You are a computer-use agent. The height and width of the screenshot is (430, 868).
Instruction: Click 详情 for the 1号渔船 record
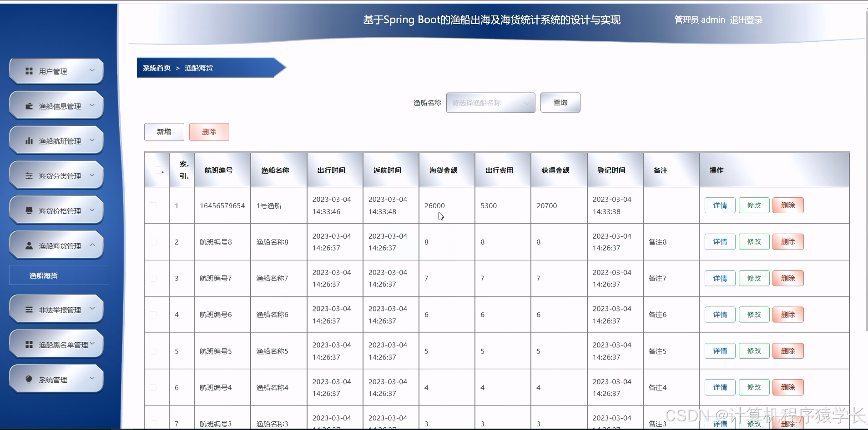(720, 205)
